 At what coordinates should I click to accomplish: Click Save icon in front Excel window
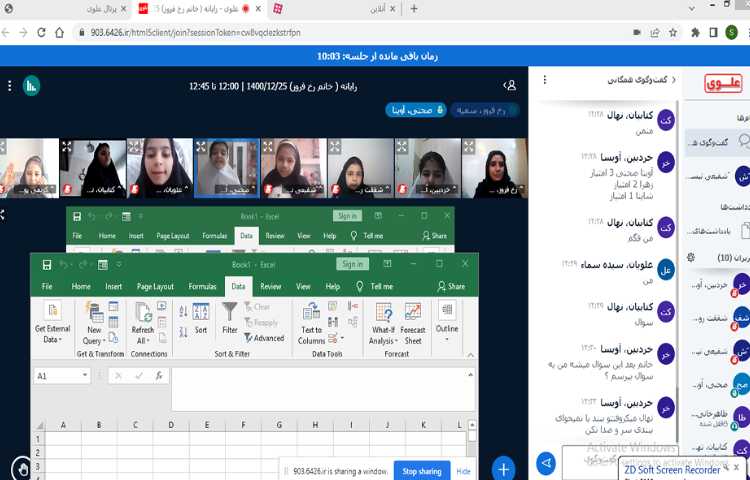[x=46, y=265]
